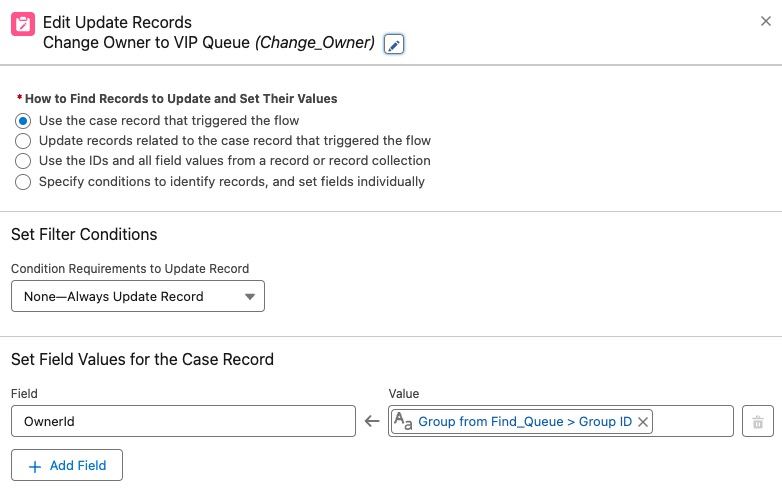Click the OwnerId field input
Screen dimensions: 782x489
click(183, 421)
